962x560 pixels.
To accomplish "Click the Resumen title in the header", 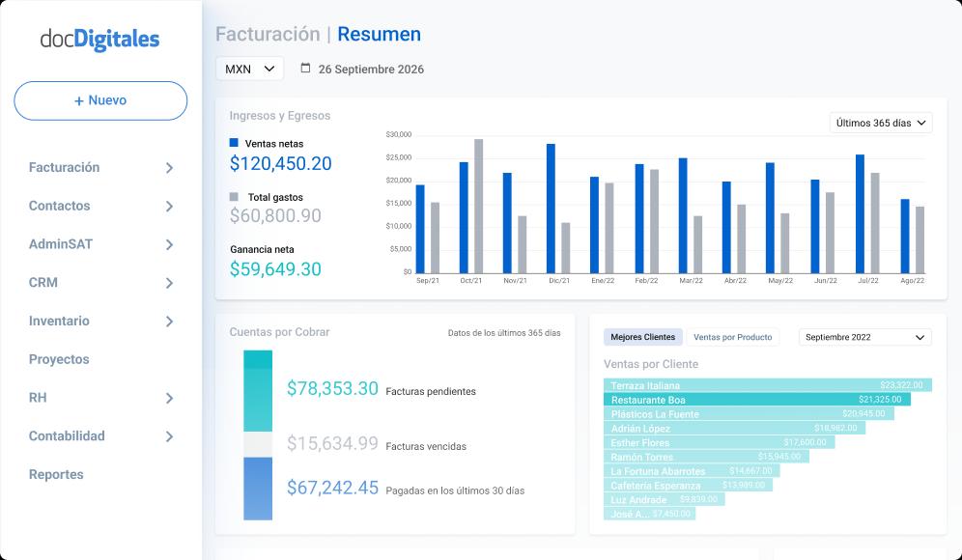I will click(x=380, y=34).
